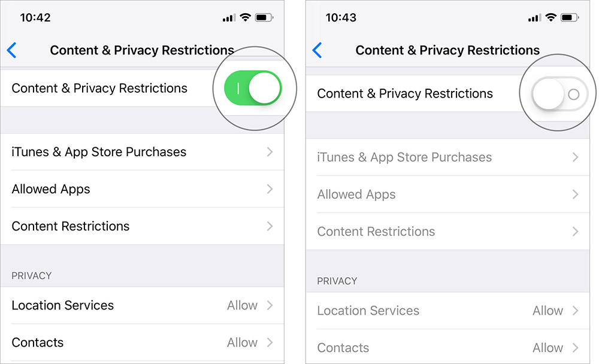
Task: Tap the Content & Privacy Restrictions title
Action: (142, 50)
